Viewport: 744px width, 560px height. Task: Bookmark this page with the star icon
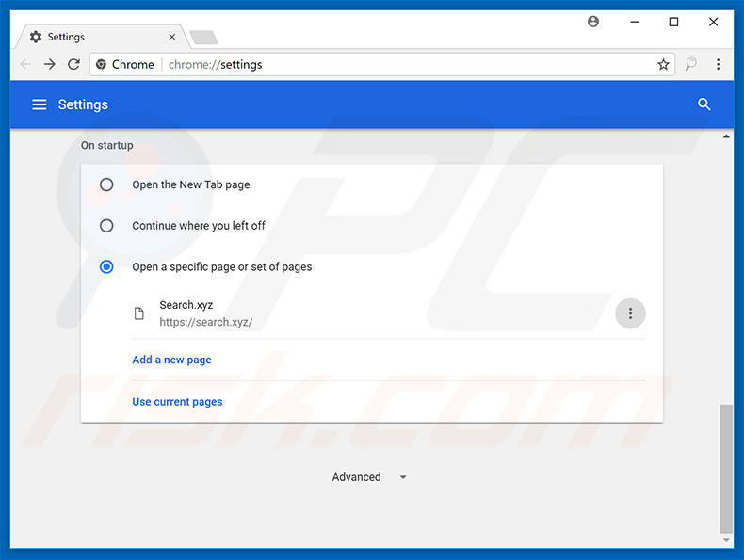coord(663,65)
